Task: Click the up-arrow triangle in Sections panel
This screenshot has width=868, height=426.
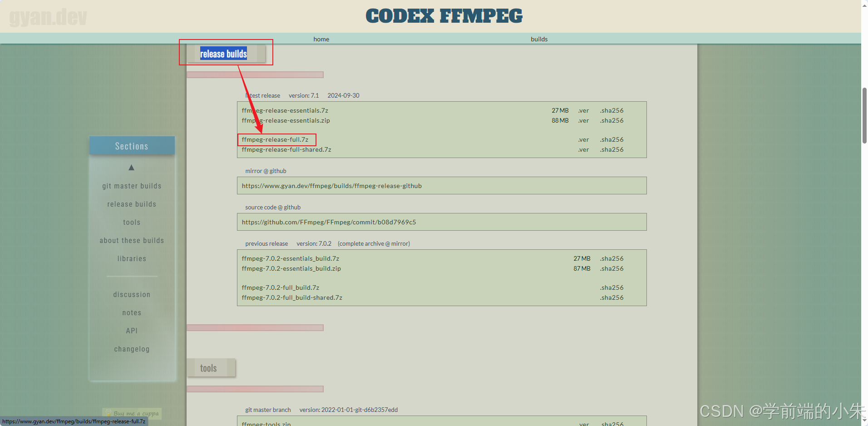Action: (131, 168)
